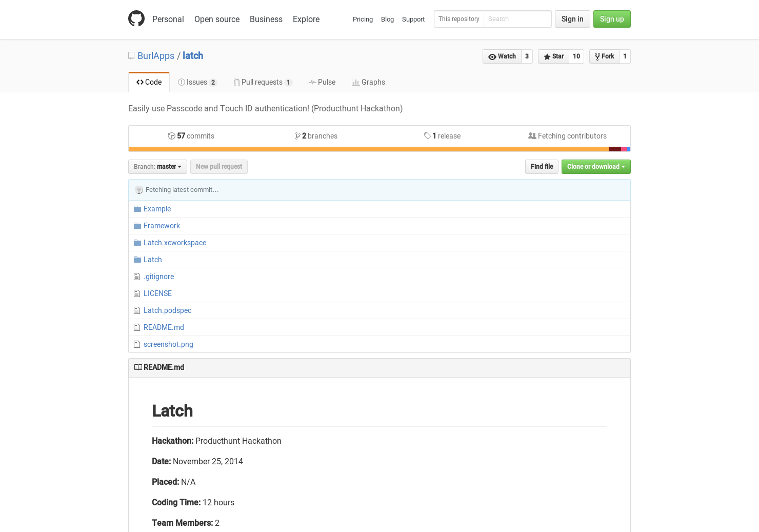Screen dimensions: 759x532
Task: Open the Pull requests tab
Action: point(263,82)
